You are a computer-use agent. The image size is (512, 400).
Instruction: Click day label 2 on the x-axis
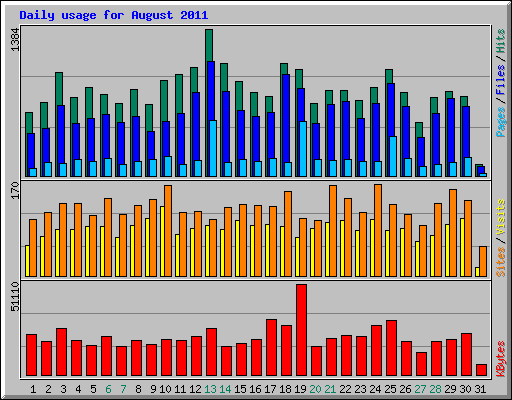coord(48,389)
